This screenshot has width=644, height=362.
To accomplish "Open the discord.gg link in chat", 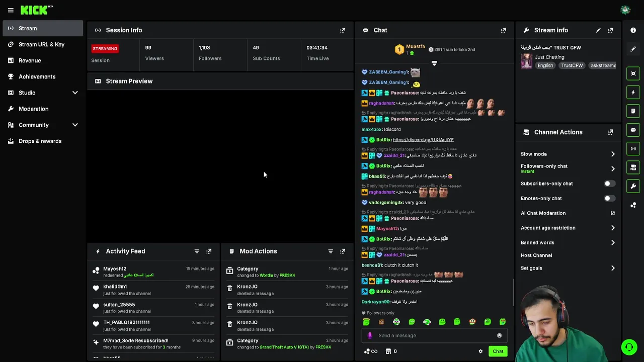I will tap(423, 140).
